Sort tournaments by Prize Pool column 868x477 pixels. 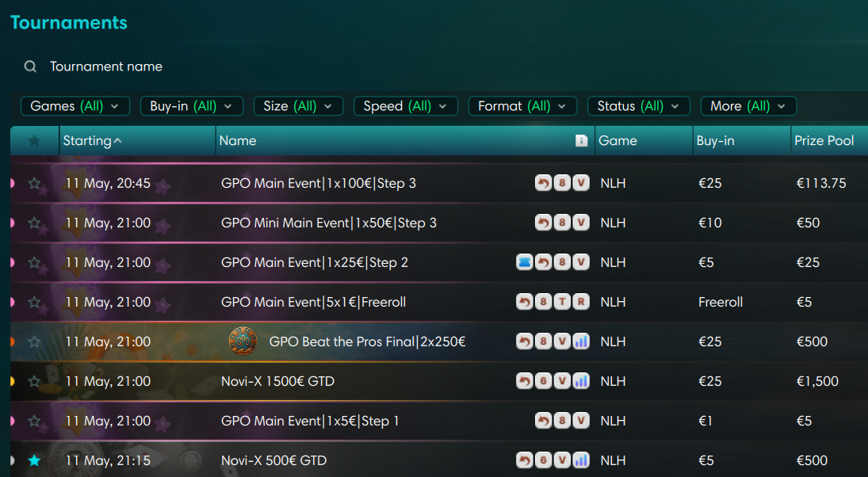824,140
